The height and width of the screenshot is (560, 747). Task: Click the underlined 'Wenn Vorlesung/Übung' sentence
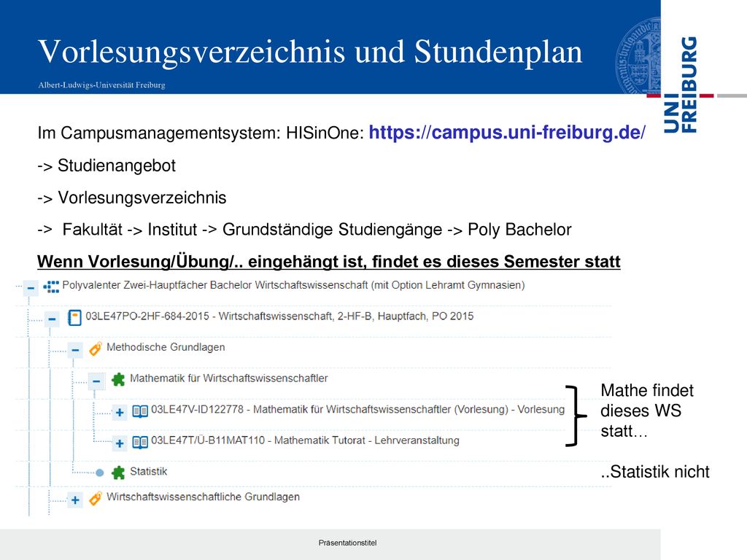point(329,262)
